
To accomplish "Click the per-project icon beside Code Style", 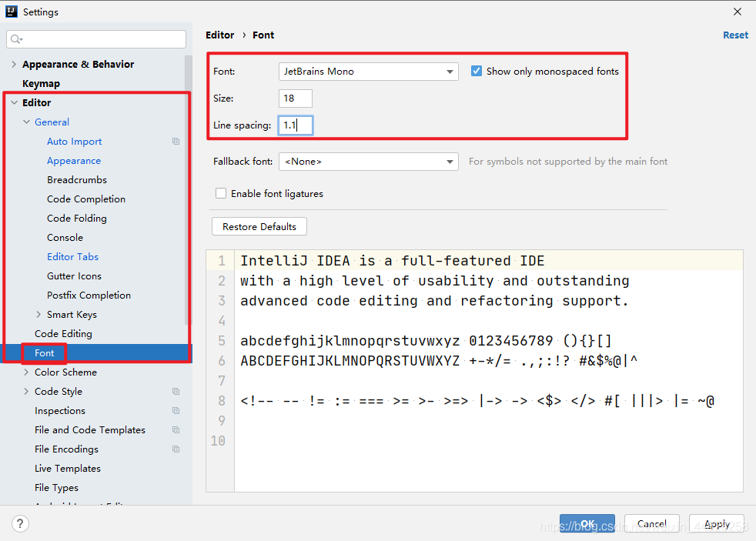I will point(176,391).
